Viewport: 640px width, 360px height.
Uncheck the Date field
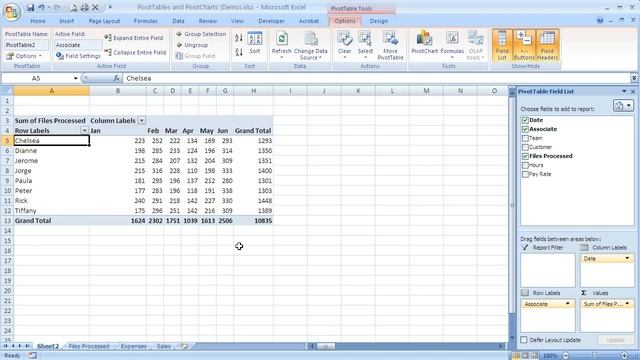coord(525,120)
